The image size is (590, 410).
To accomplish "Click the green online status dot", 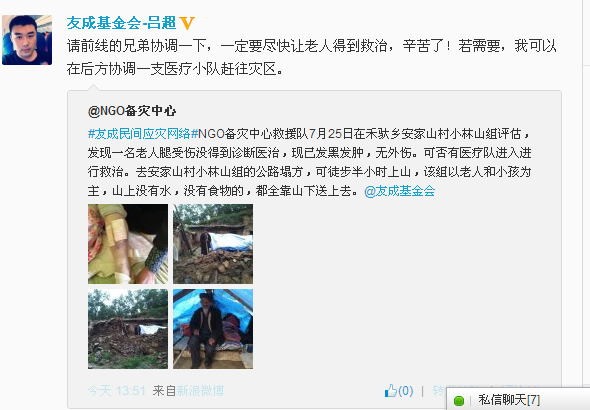I will tap(459, 401).
